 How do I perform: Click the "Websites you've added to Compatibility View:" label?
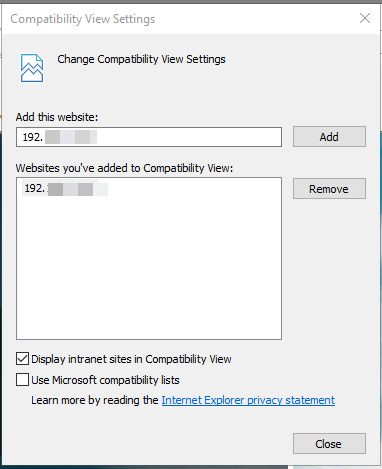pyautogui.click(x=124, y=168)
